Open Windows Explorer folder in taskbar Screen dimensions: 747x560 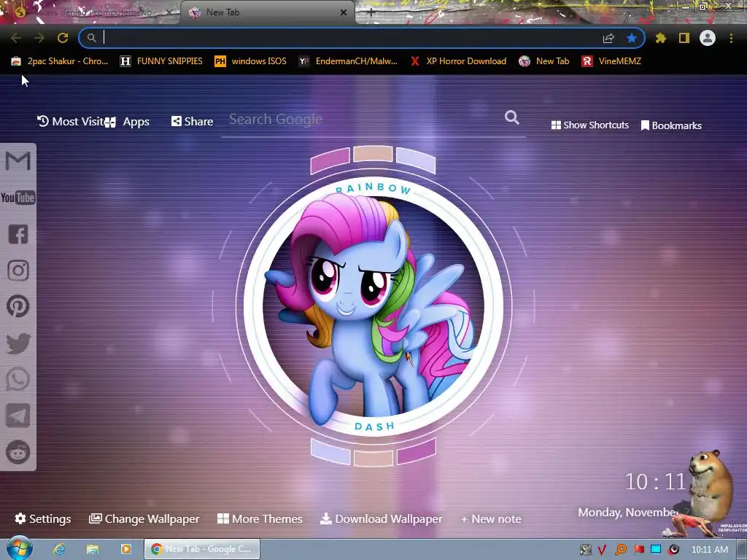point(93,549)
